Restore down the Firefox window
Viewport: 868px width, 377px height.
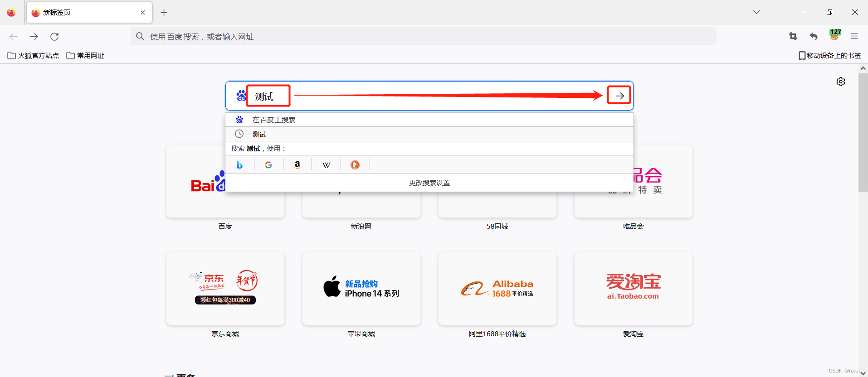pos(829,12)
